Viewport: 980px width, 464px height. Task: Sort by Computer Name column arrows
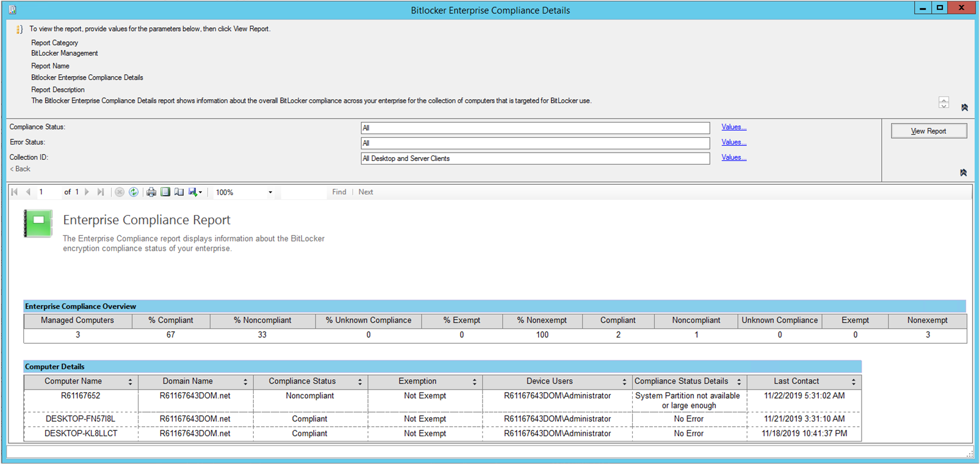pos(130,382)
